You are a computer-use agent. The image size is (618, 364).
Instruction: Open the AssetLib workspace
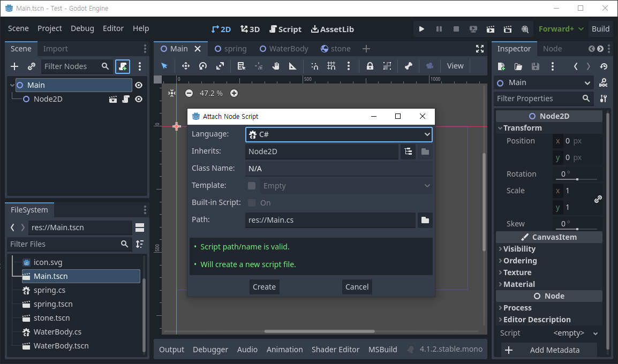tap(332, 29)
